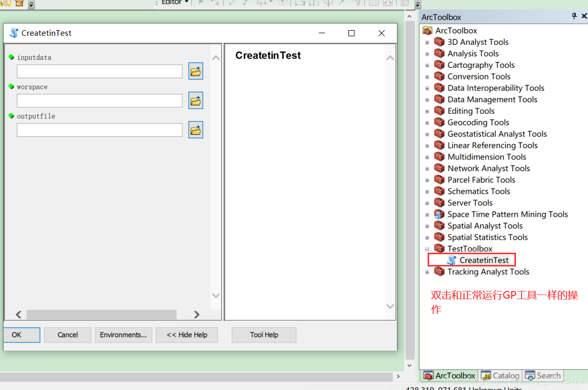The width and height of the screenshot is (588, 390).
Task: Expand Geocoding Tools node
Action: click(427, 123)
